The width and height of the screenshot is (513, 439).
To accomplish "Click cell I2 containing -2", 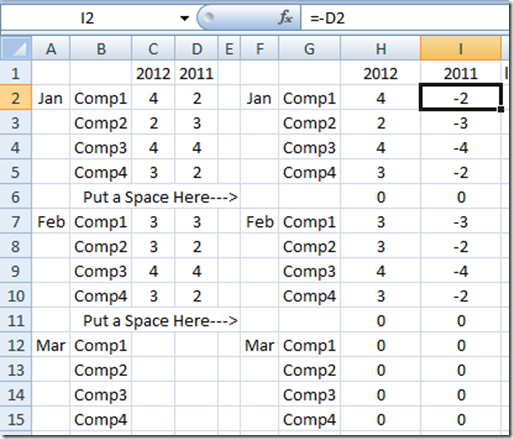I will [x=461, y=98].
